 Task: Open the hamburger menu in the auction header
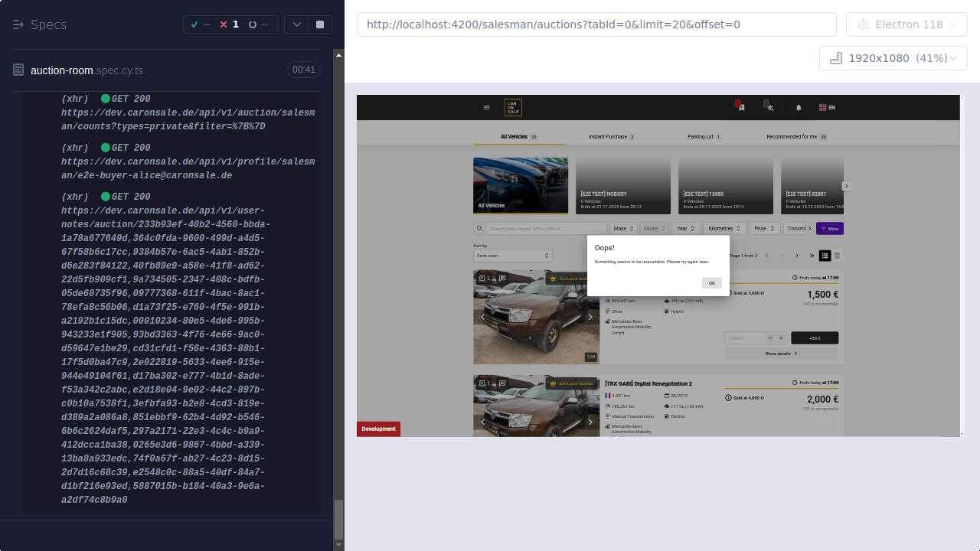click(x=486, y=107)
